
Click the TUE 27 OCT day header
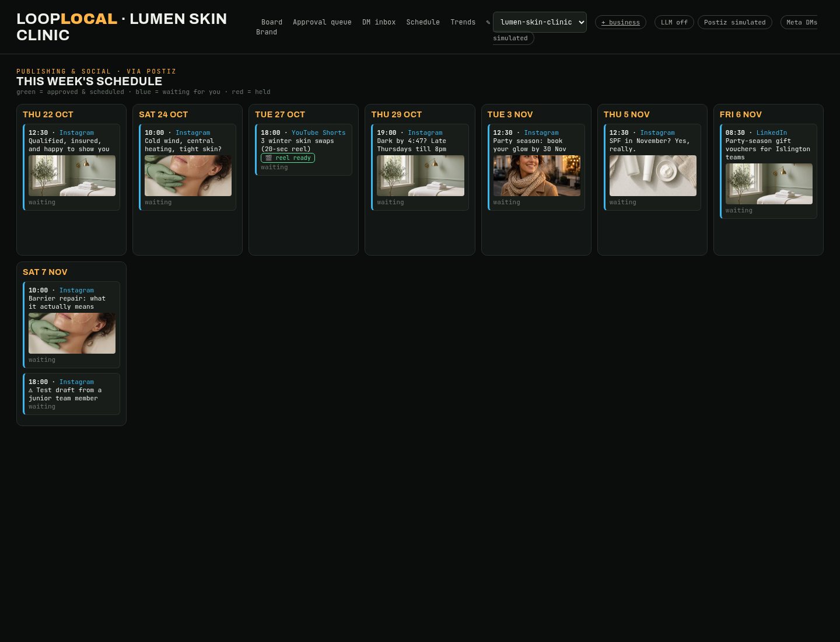coord(280,114)
